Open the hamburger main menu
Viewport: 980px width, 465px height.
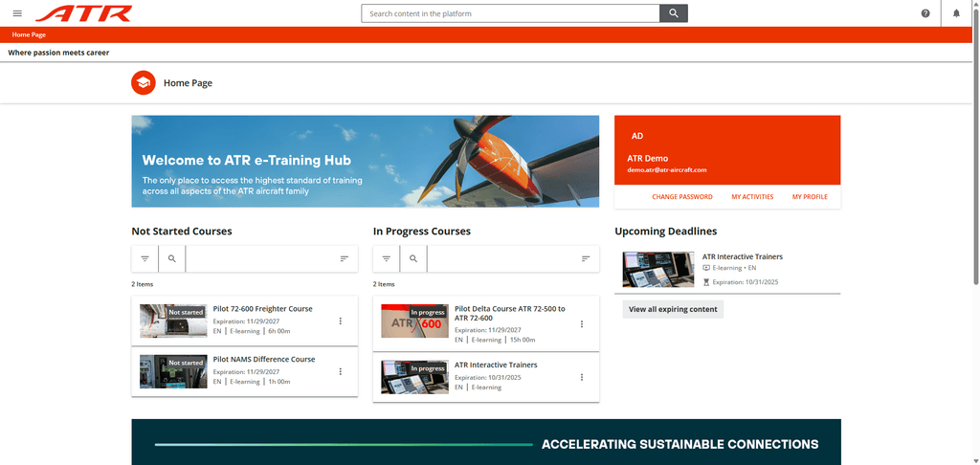click(17, 13)
